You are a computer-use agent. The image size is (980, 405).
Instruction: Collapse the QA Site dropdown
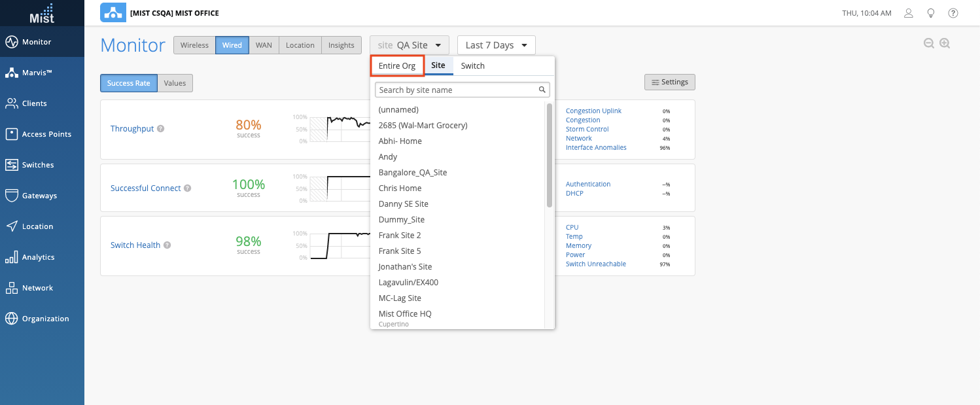(x=410, y=45)
